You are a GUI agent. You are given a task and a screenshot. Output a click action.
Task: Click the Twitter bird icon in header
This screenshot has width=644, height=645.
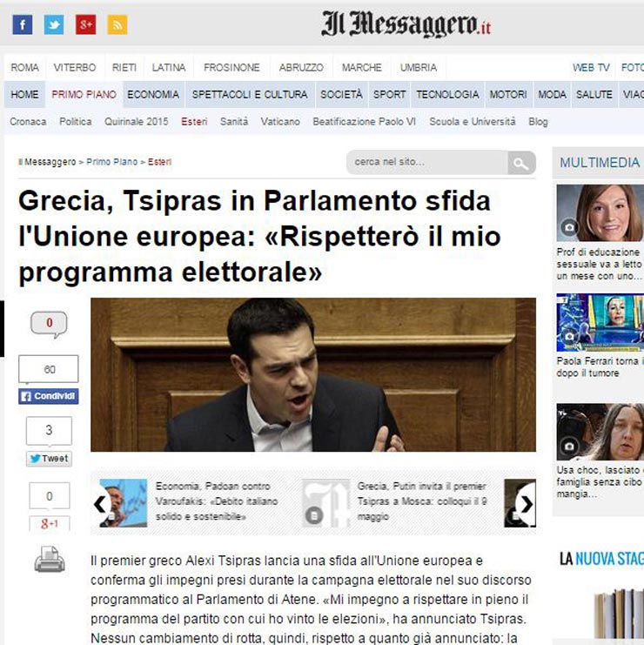pos(54,24)
